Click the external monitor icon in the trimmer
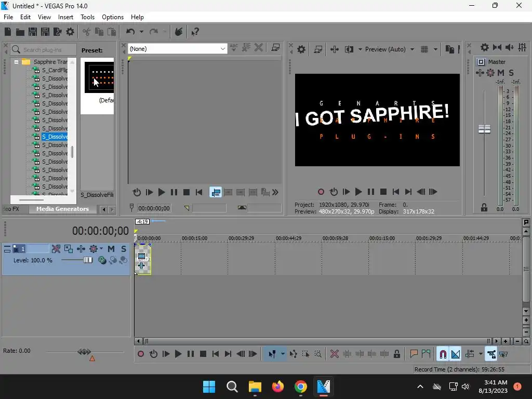This screenshot has width=532, height=399. tap(275, 48)
